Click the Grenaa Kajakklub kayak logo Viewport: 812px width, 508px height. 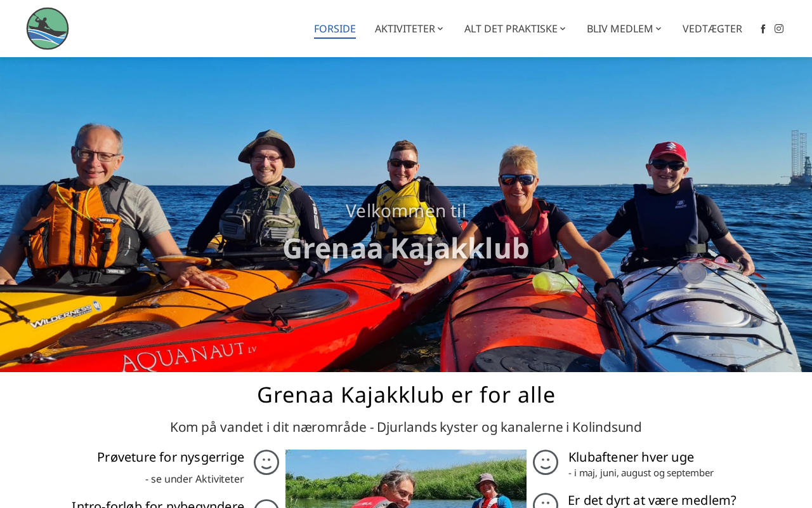point(48,29)
